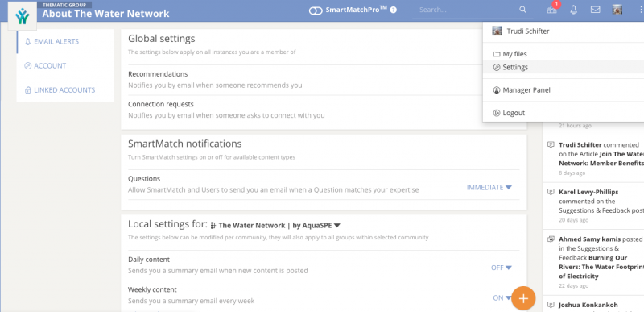
Task: Open the notifications bell icon
Action: 574,10
